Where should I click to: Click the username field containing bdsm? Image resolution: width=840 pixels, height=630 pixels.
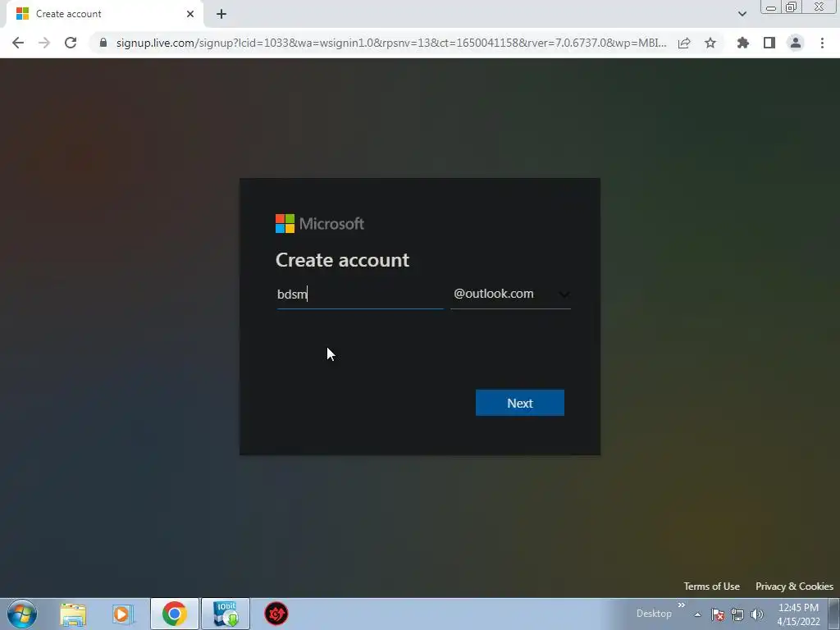point(360,294)
